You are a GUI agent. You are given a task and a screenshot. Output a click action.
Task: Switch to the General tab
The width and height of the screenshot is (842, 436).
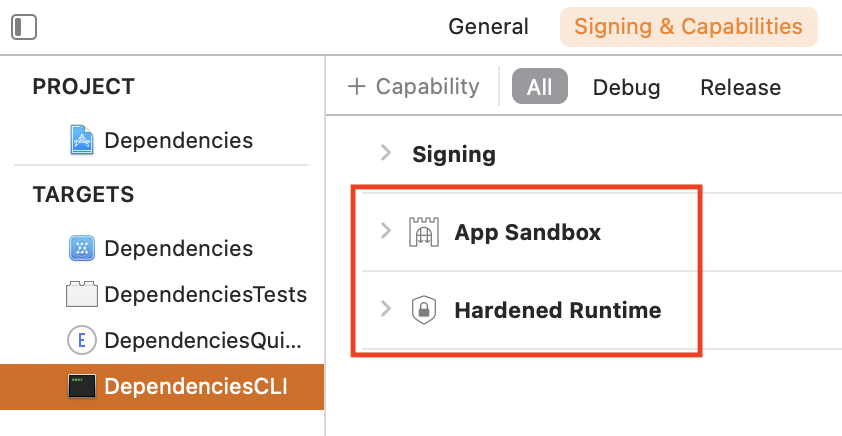[488, 27]
